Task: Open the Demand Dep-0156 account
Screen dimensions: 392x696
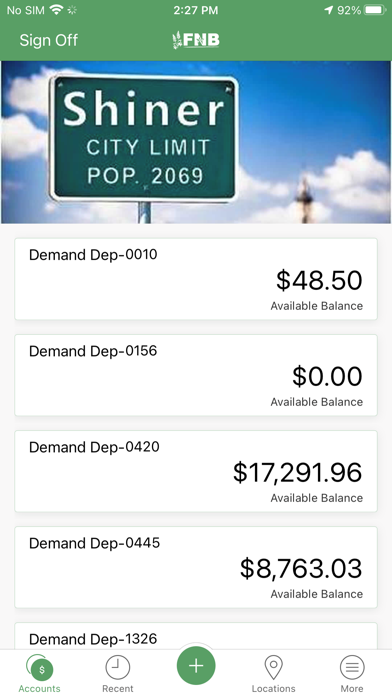Action: point(196,375)
